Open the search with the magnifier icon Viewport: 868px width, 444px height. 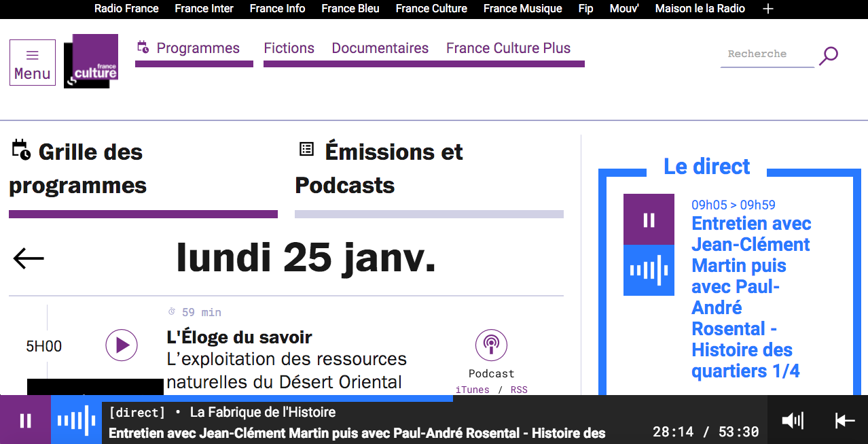coord(829,56)
